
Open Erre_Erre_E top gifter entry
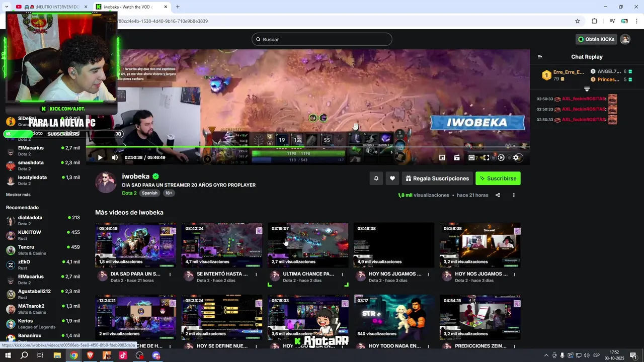tap(562, 75)
